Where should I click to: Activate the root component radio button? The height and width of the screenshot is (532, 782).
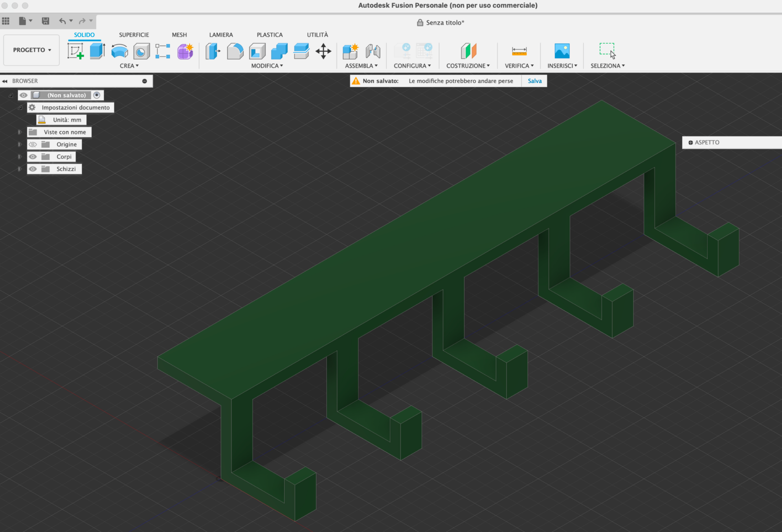click(97, 95)
